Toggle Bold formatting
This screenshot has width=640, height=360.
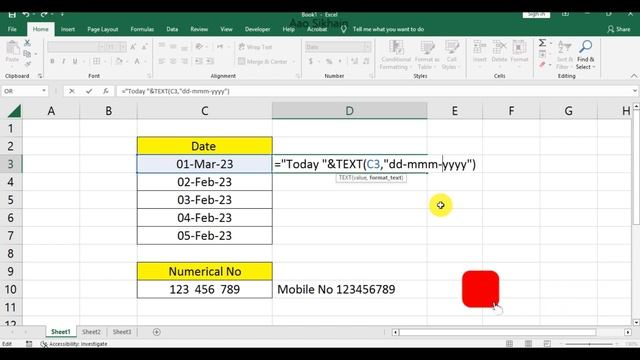pos(52,61)
